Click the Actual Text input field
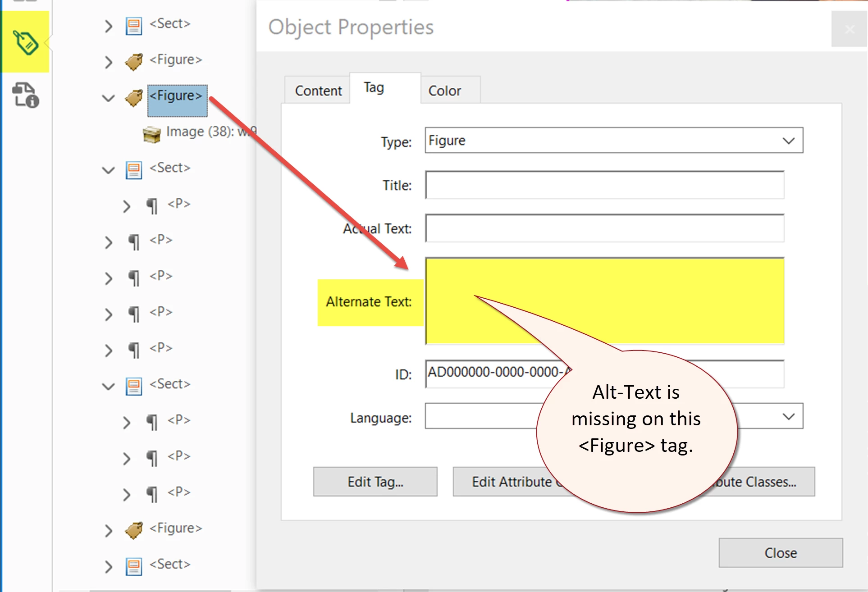The width and height of the screenshot is (868, 592). coord(604,228)
